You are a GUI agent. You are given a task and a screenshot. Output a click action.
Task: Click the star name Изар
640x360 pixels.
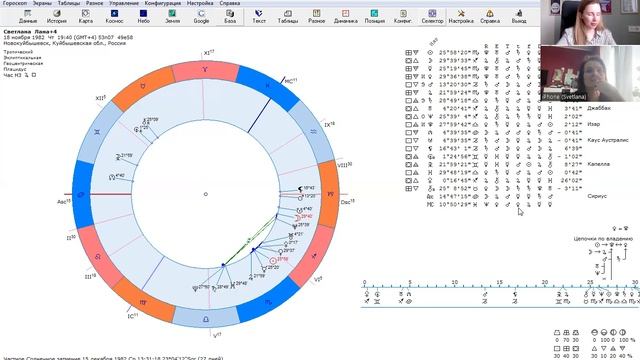(x=593, y=124)
